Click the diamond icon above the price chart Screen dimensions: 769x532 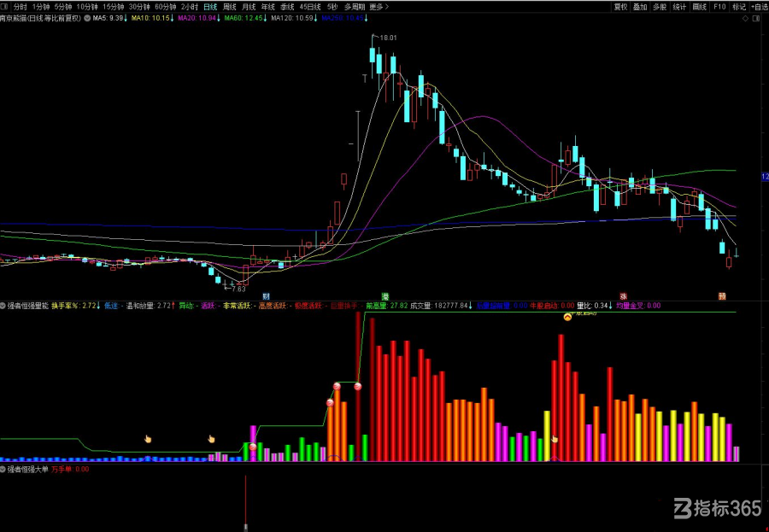[x=745, y=19]
